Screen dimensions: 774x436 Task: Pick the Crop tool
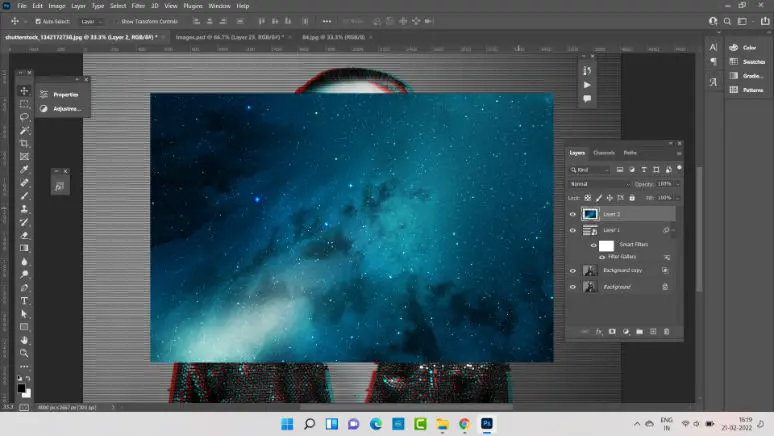click(x=25, y=143)
